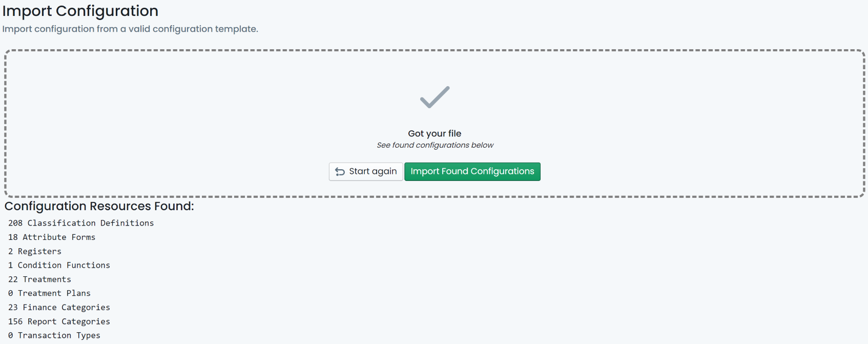Click the dashed file drop zone area
Image resolution: width=868 pixels, height=344 pixels.
(x=435, y=124)
